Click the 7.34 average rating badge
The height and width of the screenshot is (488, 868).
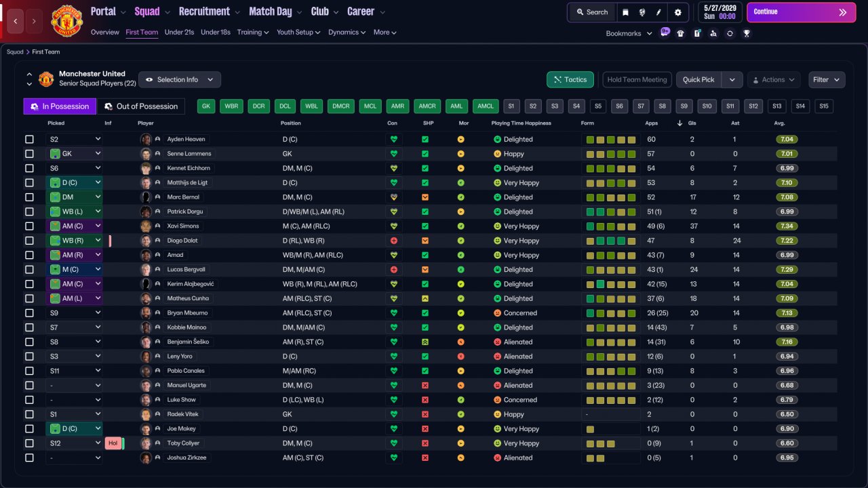point(787,226)
